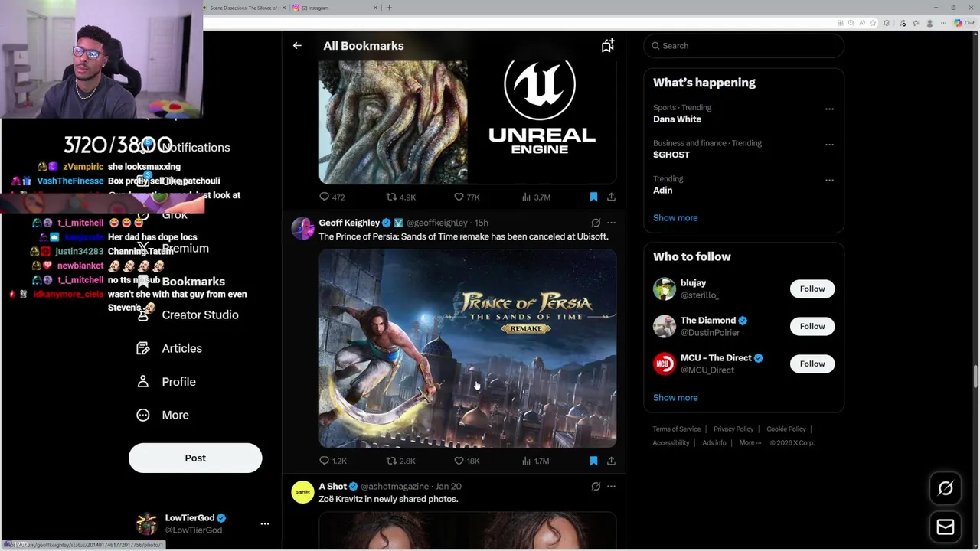The width and height of the screenshot is (980, 551).
Task: Expand LowTierGod account menu
Action: coord(265,523)
